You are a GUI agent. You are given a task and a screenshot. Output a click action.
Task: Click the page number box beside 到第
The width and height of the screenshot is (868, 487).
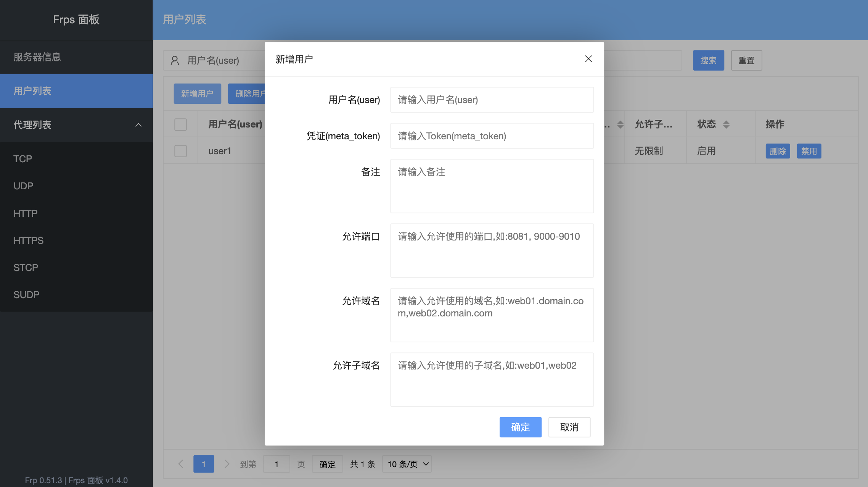276,464
